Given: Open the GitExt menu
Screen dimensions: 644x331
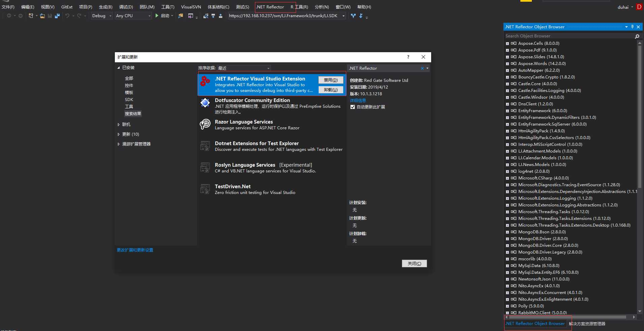Looking at the screenshot, I should pos(67,7).
